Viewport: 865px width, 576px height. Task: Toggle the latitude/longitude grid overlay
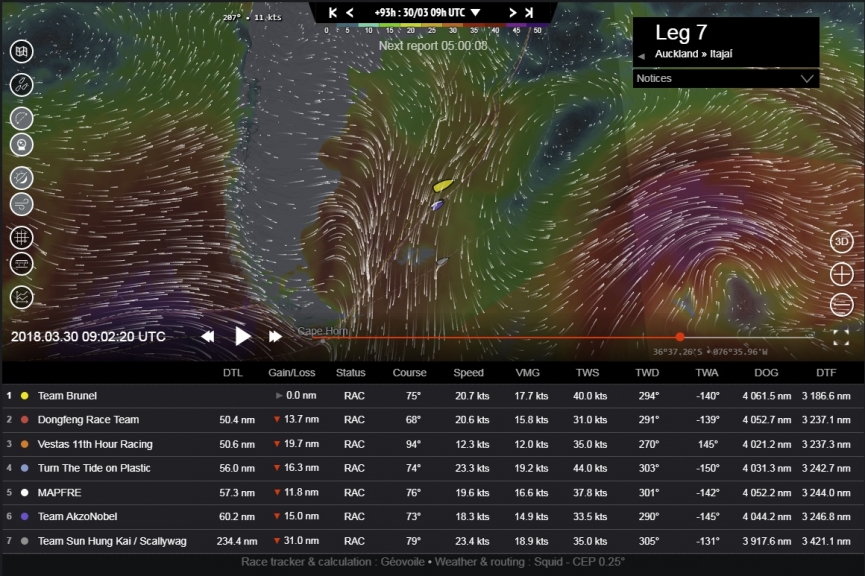[x=22, y=238]
